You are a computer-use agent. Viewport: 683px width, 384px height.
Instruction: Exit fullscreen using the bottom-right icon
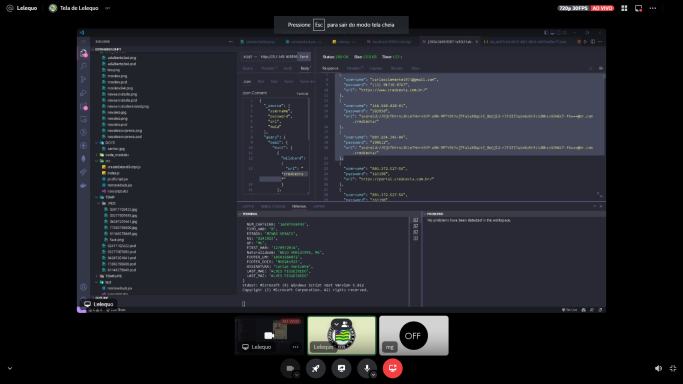click(673, 368)
